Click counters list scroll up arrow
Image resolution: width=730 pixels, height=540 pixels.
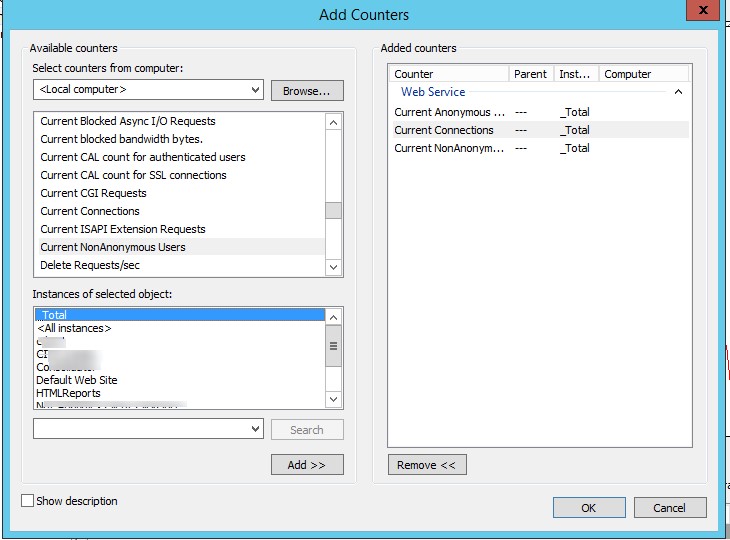tap(333, 122)
